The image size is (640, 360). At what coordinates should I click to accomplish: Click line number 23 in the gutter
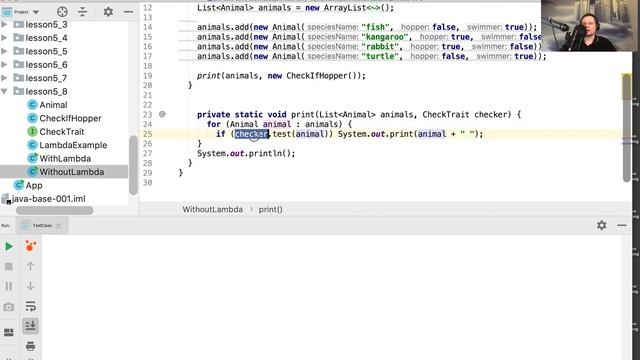[x=147, y=114]
